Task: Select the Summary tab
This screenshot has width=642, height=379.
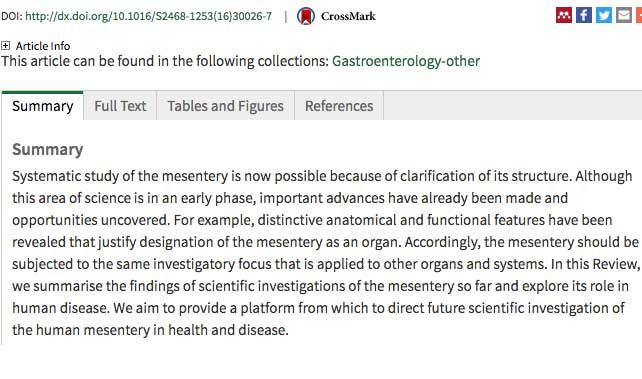Action: click(x=43, y=106)
